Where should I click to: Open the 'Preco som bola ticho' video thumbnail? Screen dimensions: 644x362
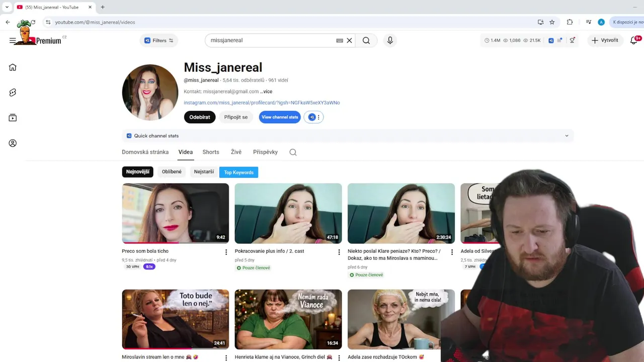175,213
